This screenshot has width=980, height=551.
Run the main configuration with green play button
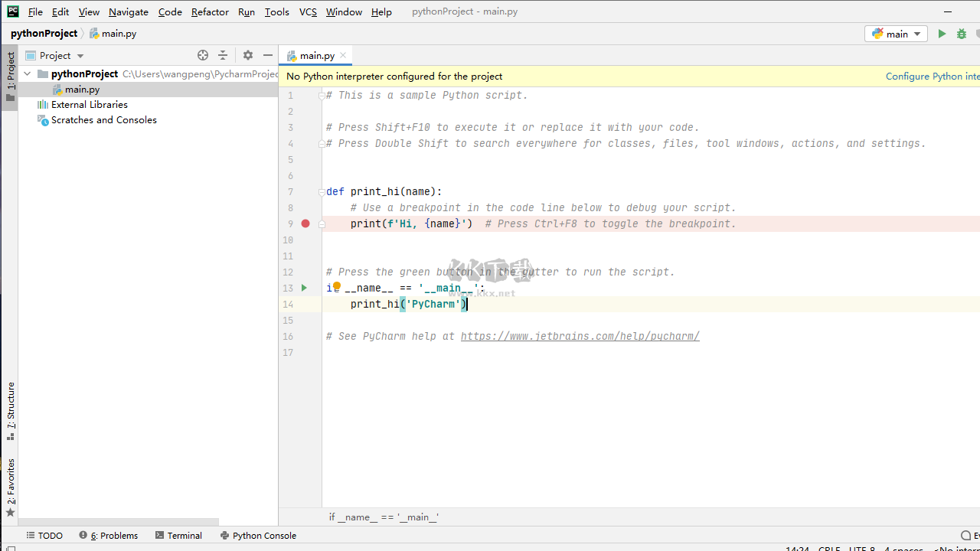pyautogui.click(x=942, y=34)
